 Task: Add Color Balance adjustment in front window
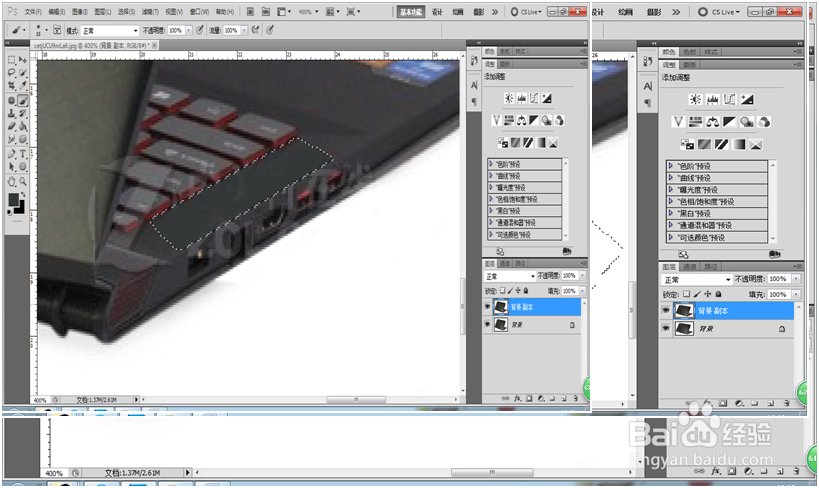(x=521, y=121)
